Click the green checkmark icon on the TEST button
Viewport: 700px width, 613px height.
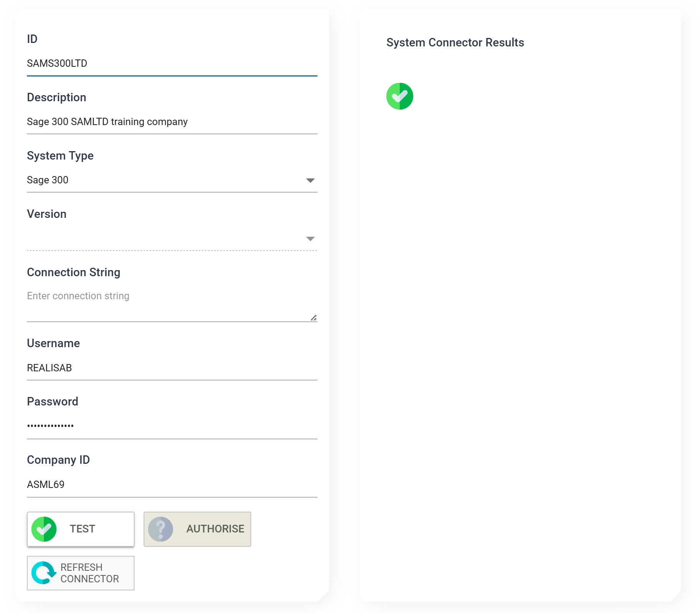click(44, 529)
